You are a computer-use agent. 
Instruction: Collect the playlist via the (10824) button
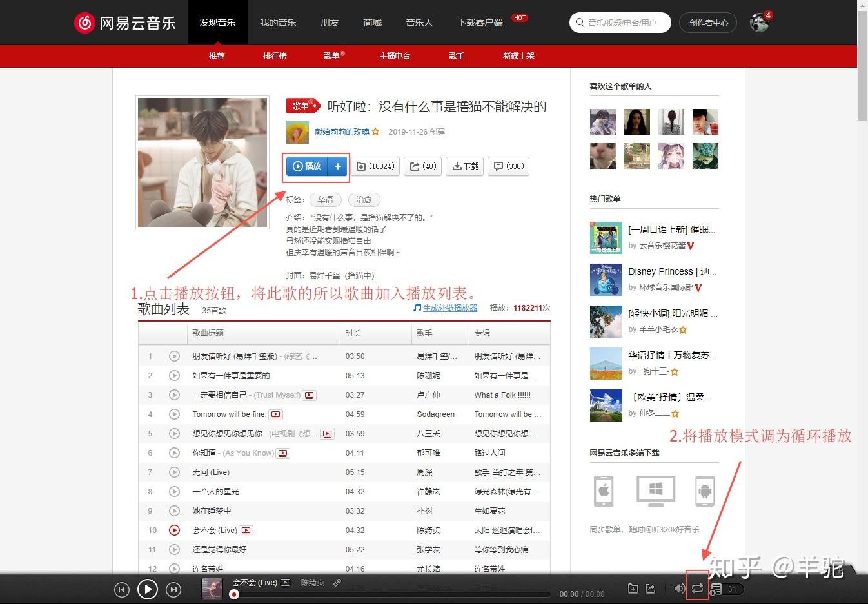click(375, 166)
